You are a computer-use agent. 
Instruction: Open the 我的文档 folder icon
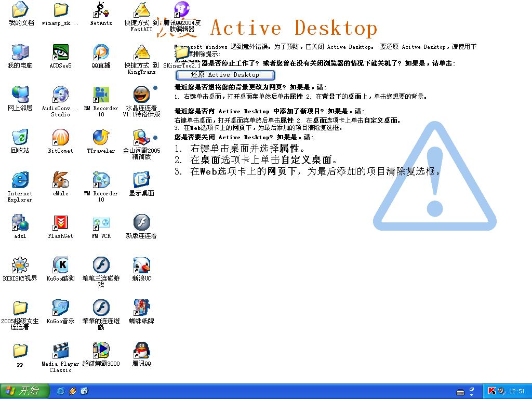coord(20,9)
